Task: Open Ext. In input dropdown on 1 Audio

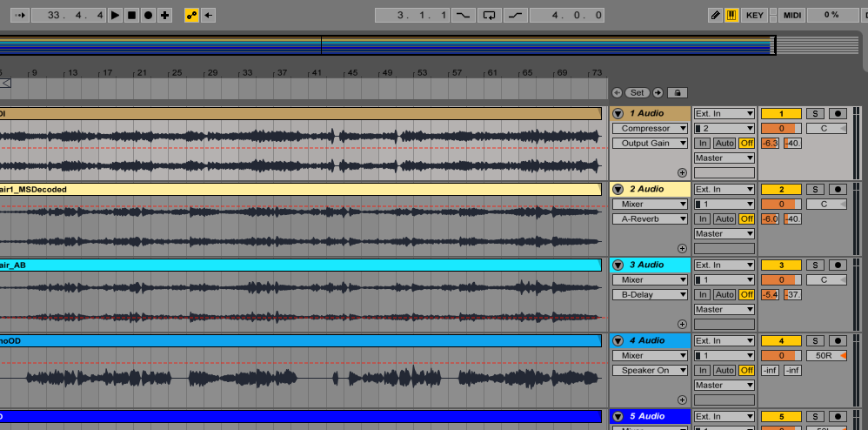Action: coord(724,114)
